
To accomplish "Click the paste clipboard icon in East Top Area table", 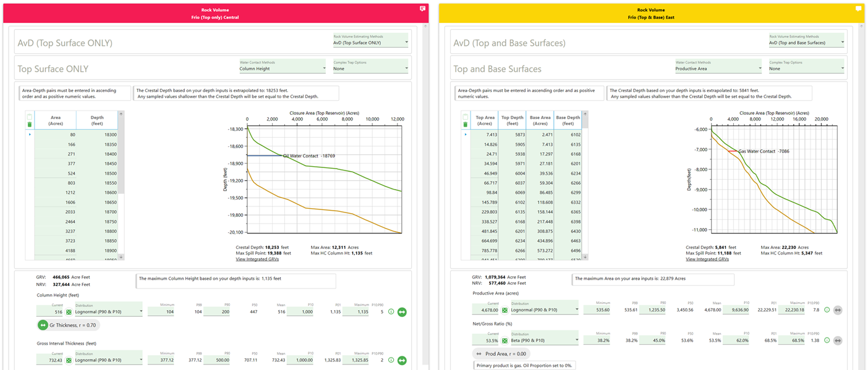I will pyautogui.click(x=465, y=117).
